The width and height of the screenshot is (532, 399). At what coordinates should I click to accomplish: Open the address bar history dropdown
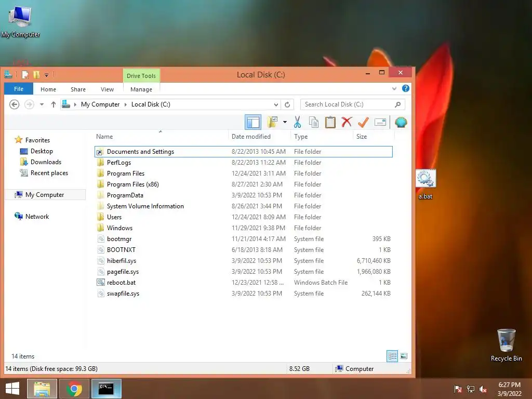pyautogui.click(x=276, y=104)
